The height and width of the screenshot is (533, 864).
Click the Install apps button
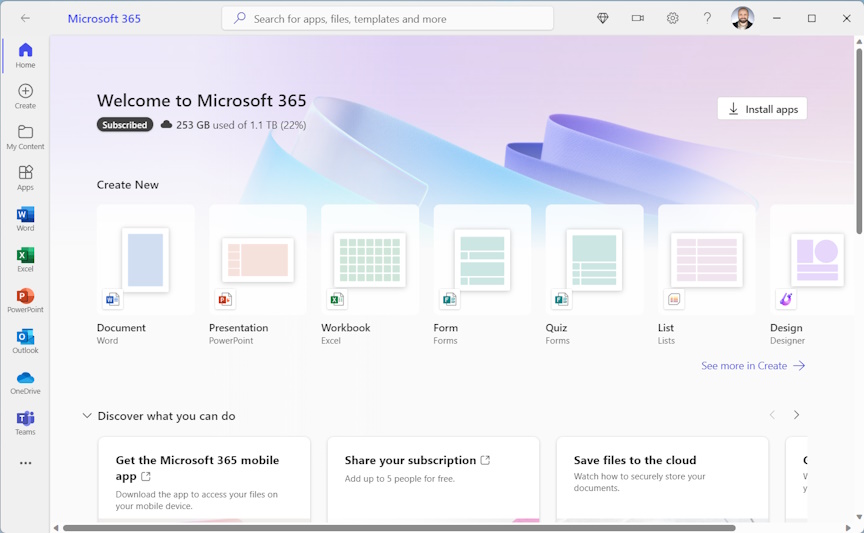click(x=762, y=109)
